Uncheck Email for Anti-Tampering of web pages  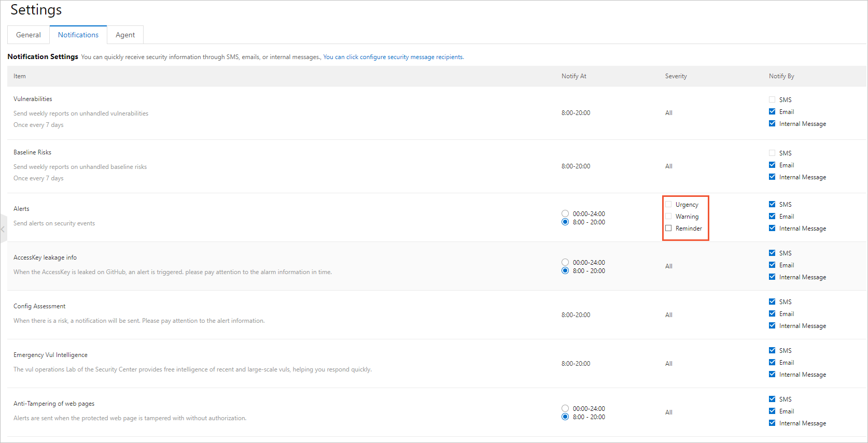(772, 411)
